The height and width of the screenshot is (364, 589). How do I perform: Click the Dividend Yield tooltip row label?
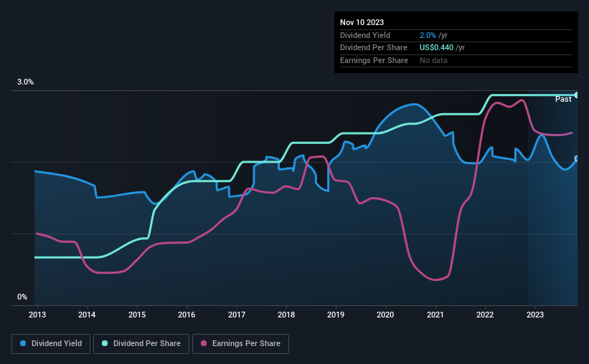pos(365,35)
